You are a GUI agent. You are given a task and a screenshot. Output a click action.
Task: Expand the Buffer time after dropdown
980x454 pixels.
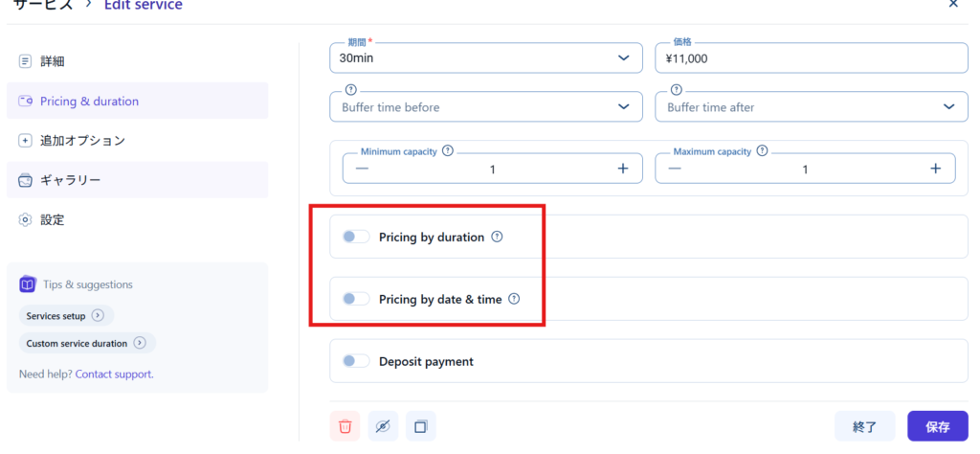pyautogui.click(x=811, y=107)
